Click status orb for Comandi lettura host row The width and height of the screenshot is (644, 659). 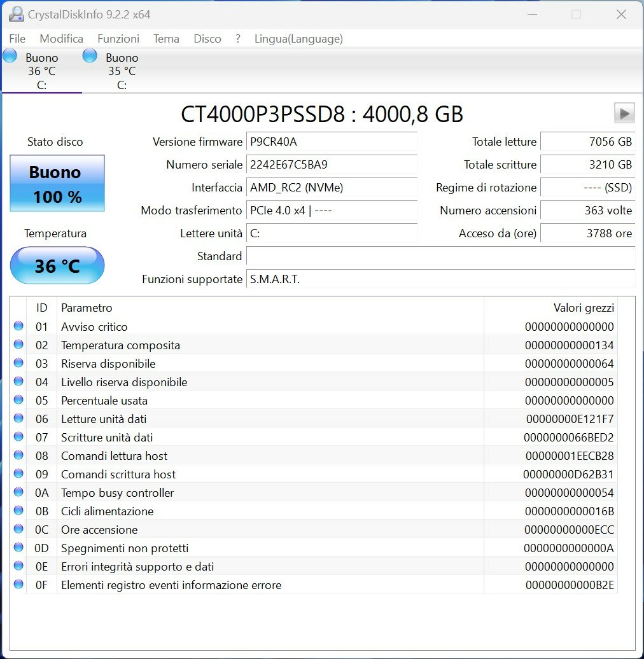tap(18, 455)
